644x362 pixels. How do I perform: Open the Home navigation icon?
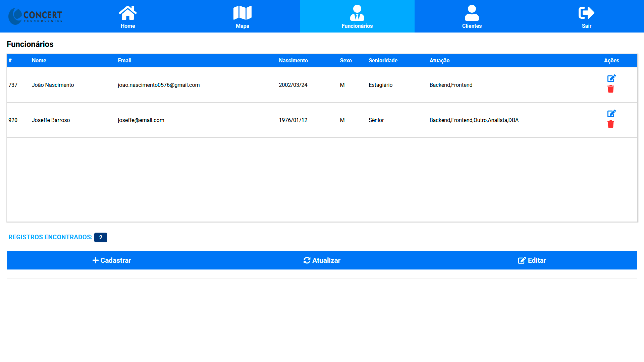tap(128, 13)
